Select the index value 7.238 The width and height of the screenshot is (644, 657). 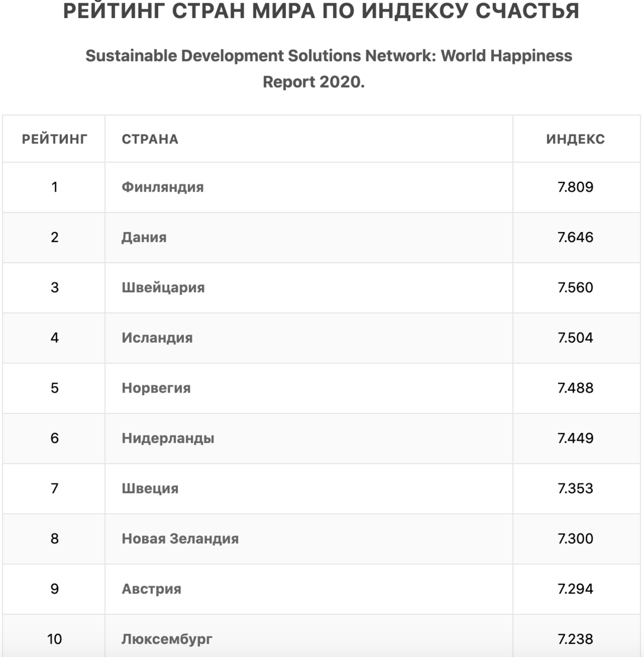(576, 639)
